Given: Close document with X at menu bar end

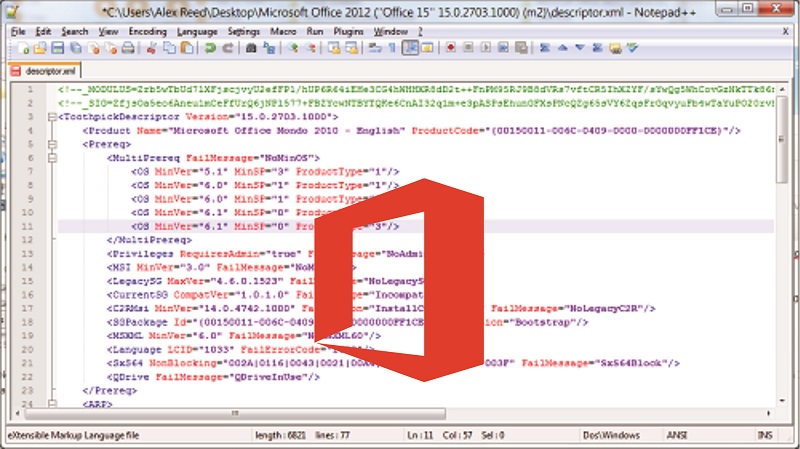Looking at the screenshot, I should point(786,32).
